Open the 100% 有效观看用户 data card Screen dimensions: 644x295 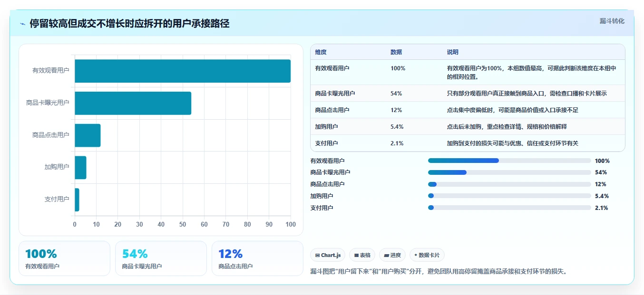point(64,258)
